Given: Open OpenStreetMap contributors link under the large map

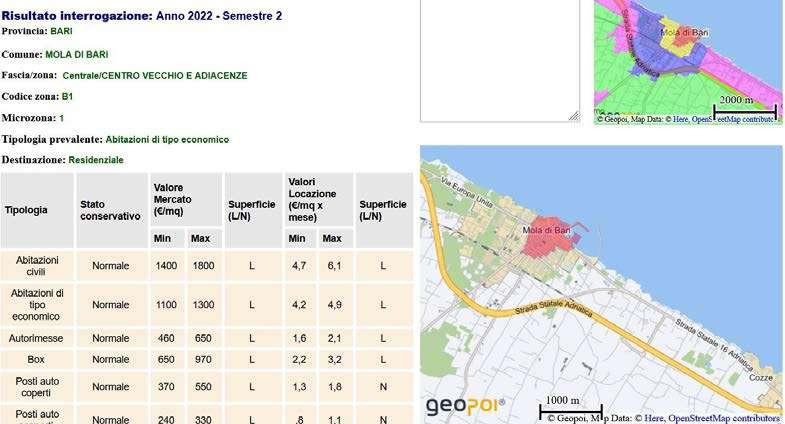Looking at the screenshot, I should (723, 418).
